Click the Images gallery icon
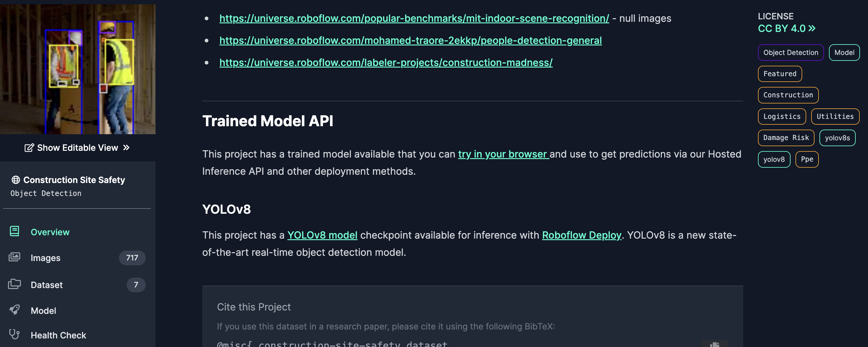Viewport: 868px width, 347px height. [x=14, y=257]
